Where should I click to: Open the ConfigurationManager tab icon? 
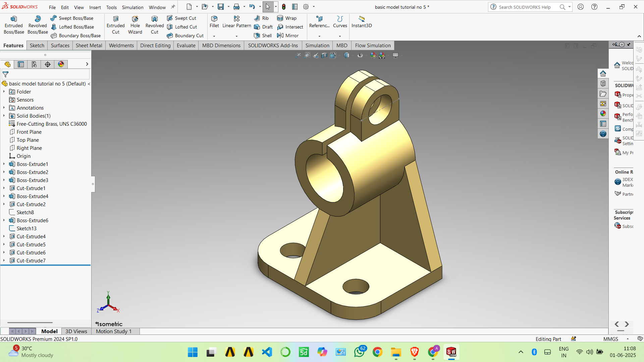tap(34, 64)
